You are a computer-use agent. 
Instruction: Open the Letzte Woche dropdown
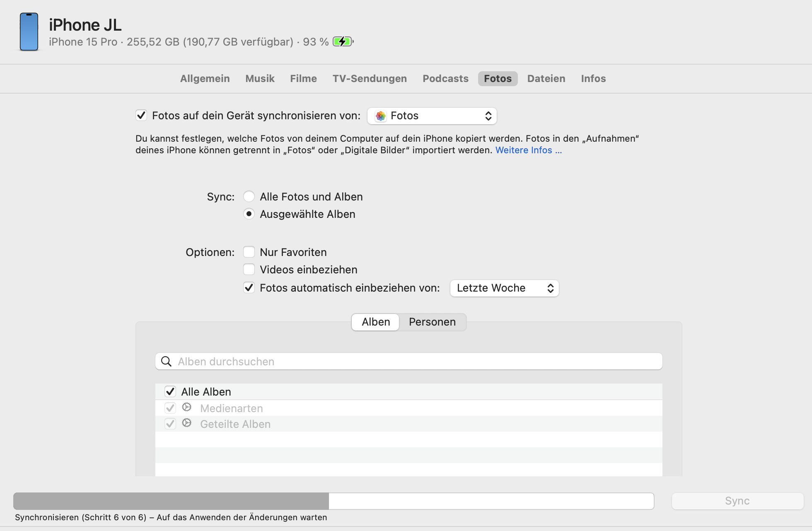coord(504,288)
